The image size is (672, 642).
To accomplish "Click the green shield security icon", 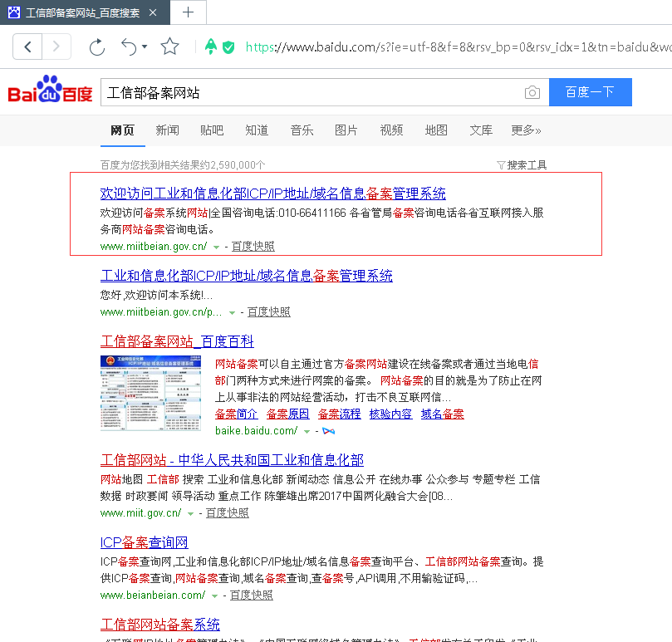I will pos(228,47).
